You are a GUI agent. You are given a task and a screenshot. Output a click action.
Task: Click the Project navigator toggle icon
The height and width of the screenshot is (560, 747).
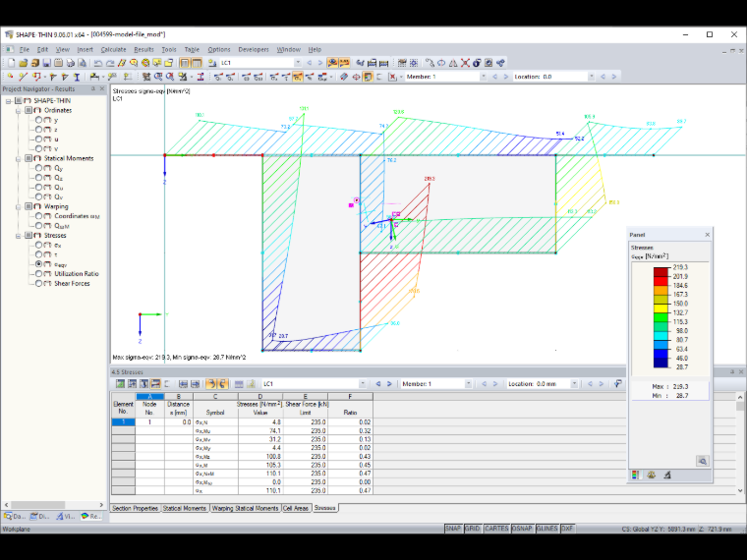click(x=185, y=63)
